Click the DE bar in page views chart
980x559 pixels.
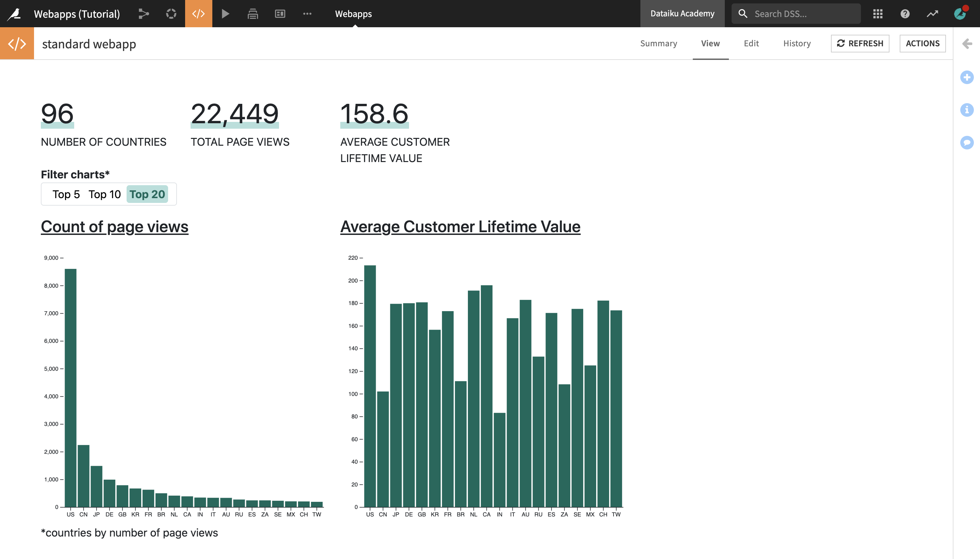pos(109,493)
